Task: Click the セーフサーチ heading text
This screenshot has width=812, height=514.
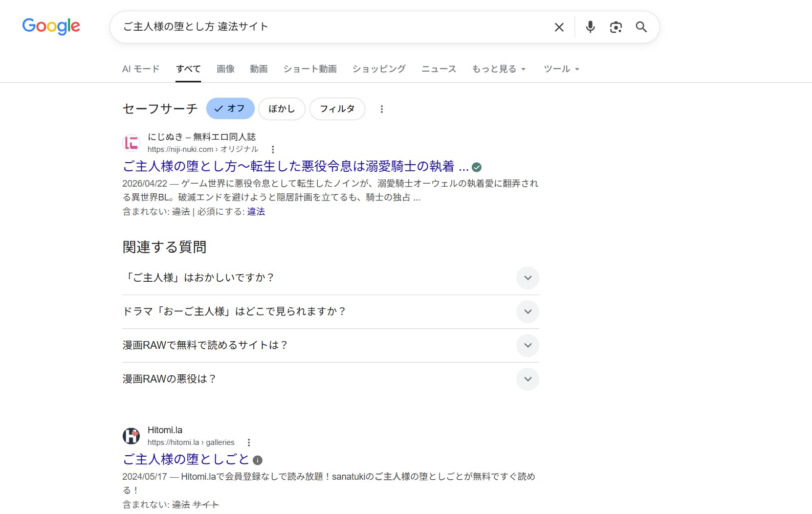Action: [x=160, y=108]
